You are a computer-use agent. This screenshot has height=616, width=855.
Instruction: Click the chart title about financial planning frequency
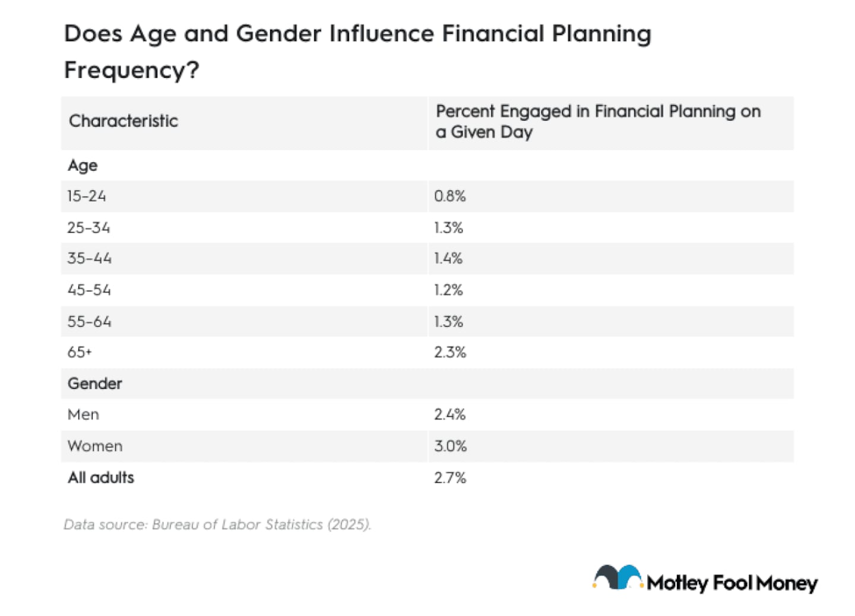pyautogui.click(x=357, y=52)
